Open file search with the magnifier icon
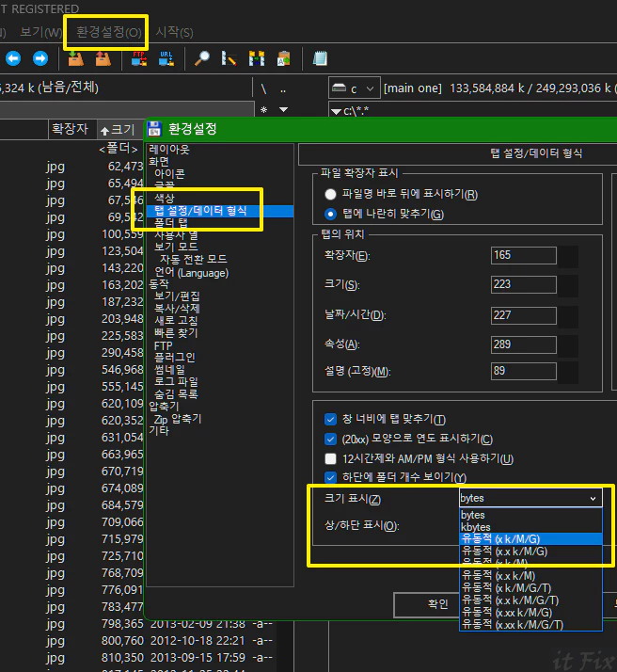Image resolution: width=617 pixels, height=672 pixels. tap(201, 58)
